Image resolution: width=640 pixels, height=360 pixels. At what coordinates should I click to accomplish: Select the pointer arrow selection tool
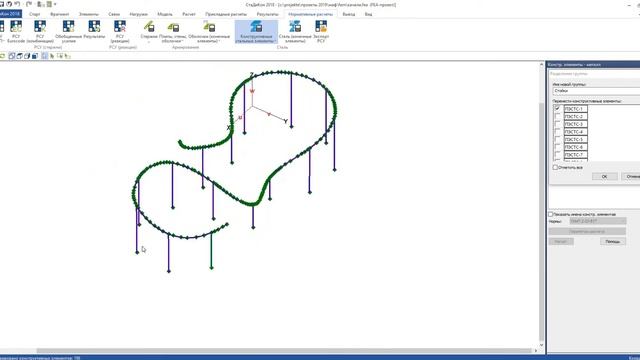[x=52, y=56]
